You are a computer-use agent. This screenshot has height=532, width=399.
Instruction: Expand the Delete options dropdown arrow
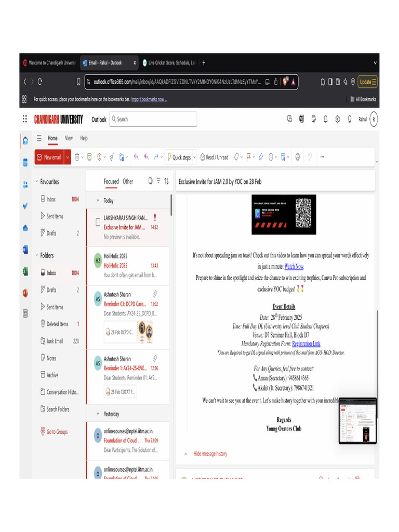click(83, 157)
